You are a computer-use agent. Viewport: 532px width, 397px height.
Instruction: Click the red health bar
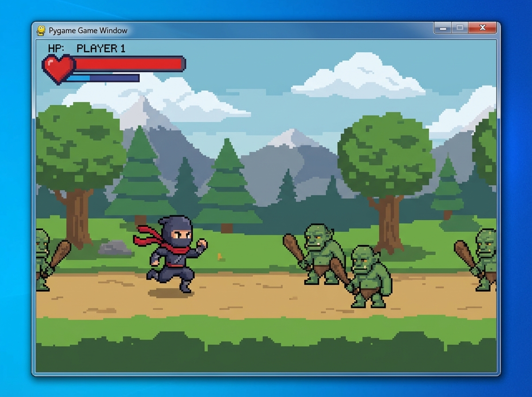click(x=129, y=64)
